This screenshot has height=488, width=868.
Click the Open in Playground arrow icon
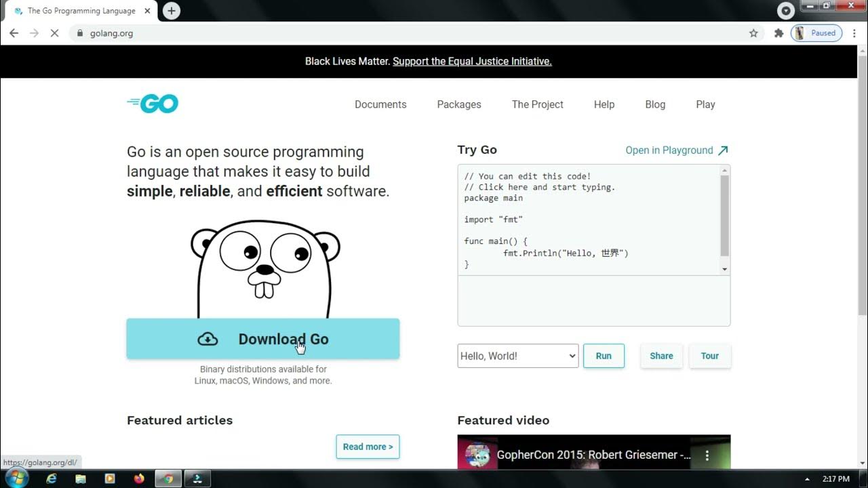pos(723,150)
